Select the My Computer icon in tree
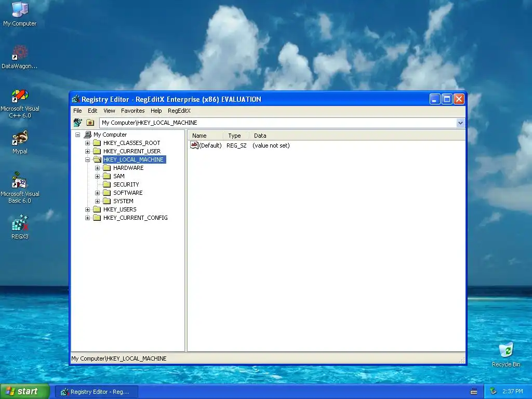Screen dimensions: 532x399 click(87, 135)
